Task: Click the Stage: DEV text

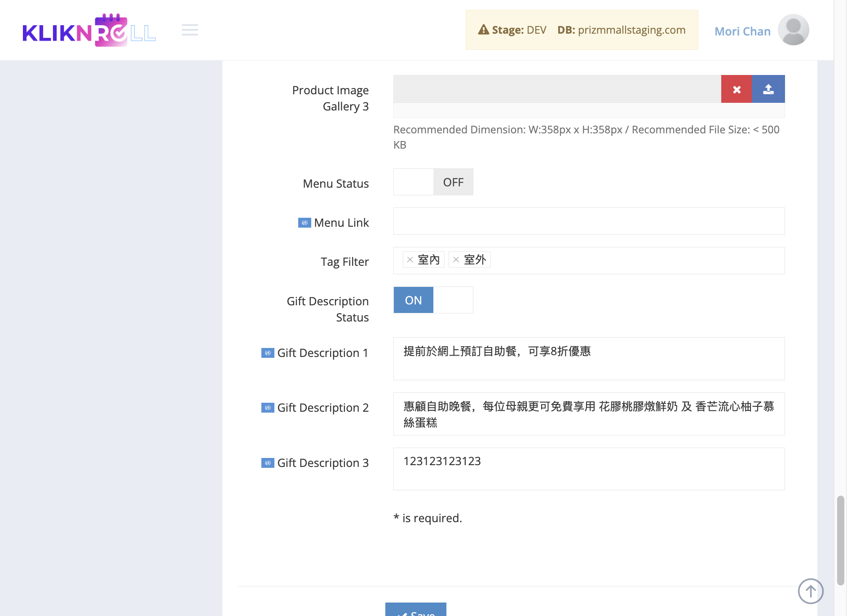Action: tap(519, 30)
